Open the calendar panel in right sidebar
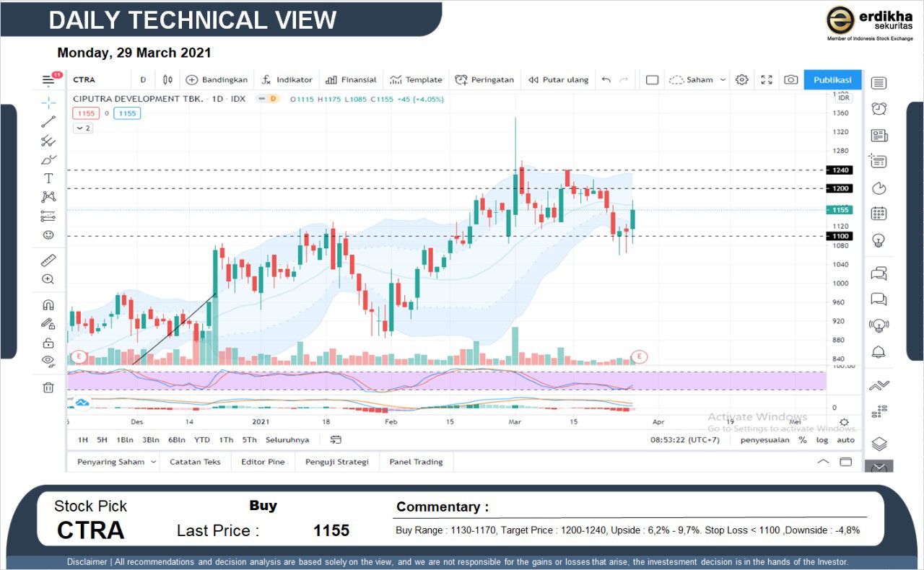This screenshot has height=570, width=924. click(x=879, y=214)
